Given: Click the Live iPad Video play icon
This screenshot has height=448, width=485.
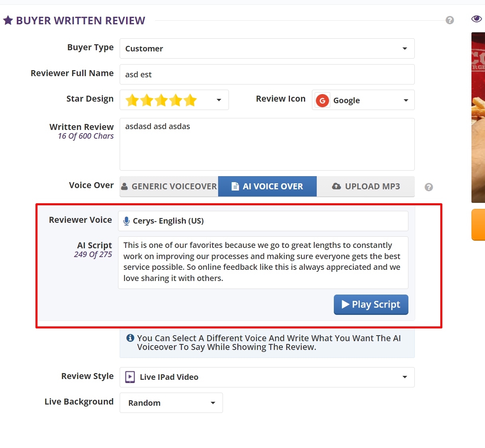Looking at the screenshot, I should 130,377.
